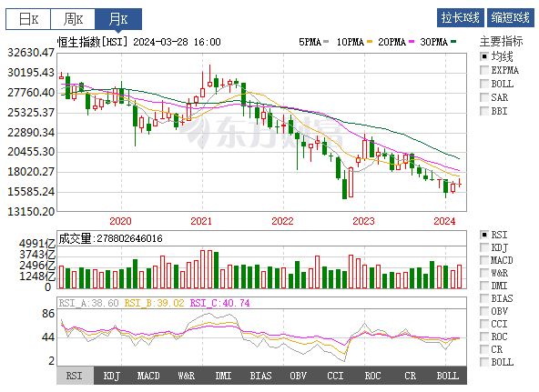Viewport: 539px width, 392px height.
Task: Click the 2022 year axis label
Action: 282,221
